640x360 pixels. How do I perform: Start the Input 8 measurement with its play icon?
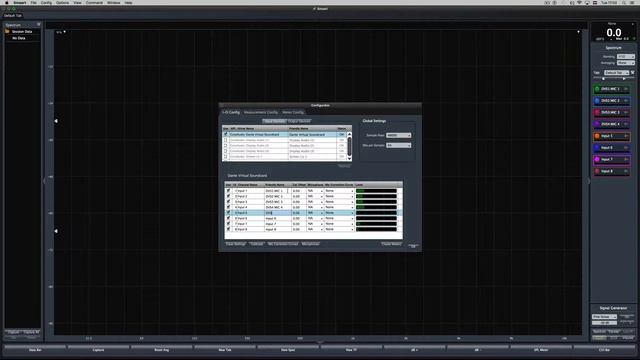[626, 171]
